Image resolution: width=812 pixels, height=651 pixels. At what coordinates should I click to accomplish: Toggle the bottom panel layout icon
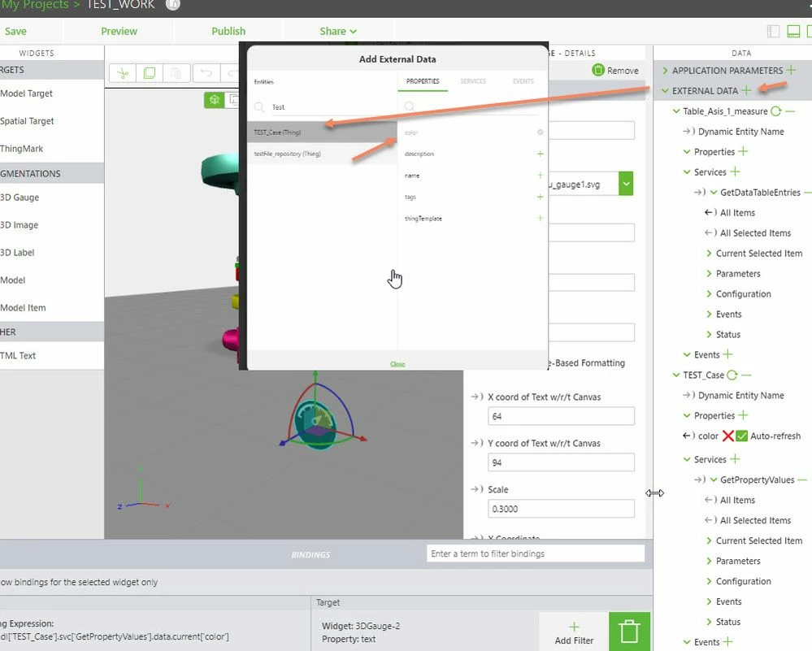coord(792,32)
